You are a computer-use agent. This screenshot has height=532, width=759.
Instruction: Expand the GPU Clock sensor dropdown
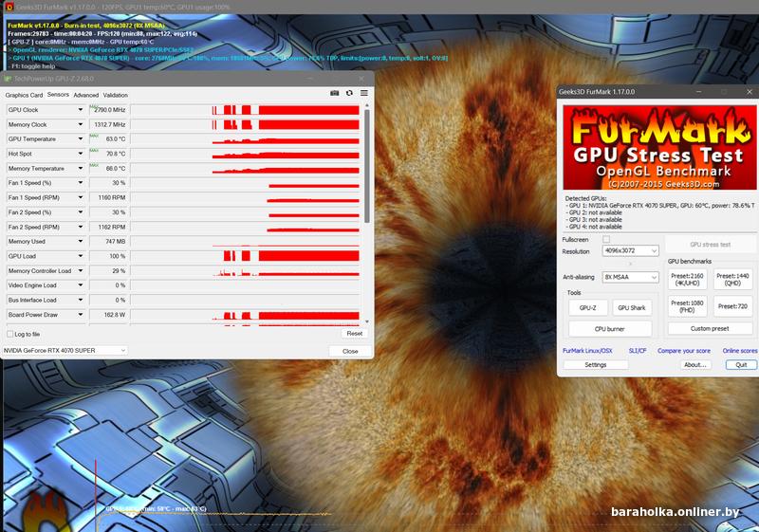81,110
